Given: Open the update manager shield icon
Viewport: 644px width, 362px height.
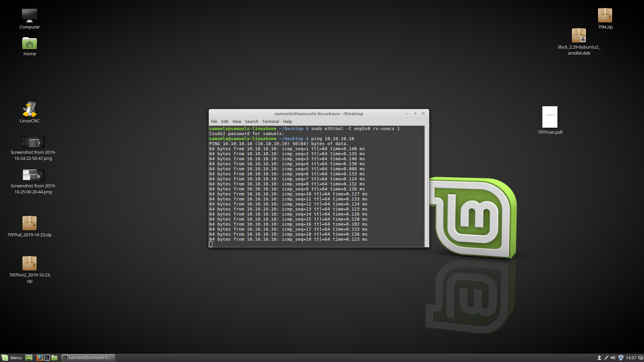Looking at the screenshot, I should pos(621,358).
